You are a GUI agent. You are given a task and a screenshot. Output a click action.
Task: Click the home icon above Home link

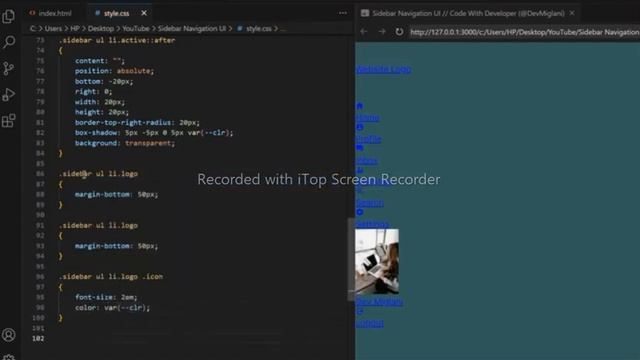[x=360, y=106]
